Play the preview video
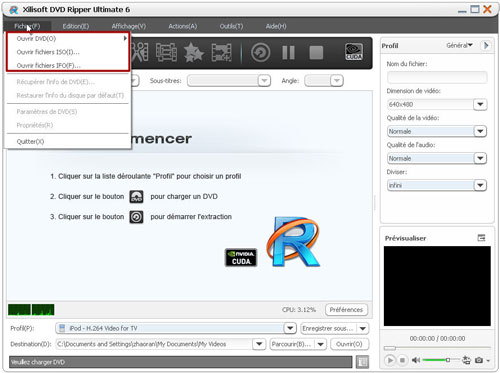 tap(389, 360)
